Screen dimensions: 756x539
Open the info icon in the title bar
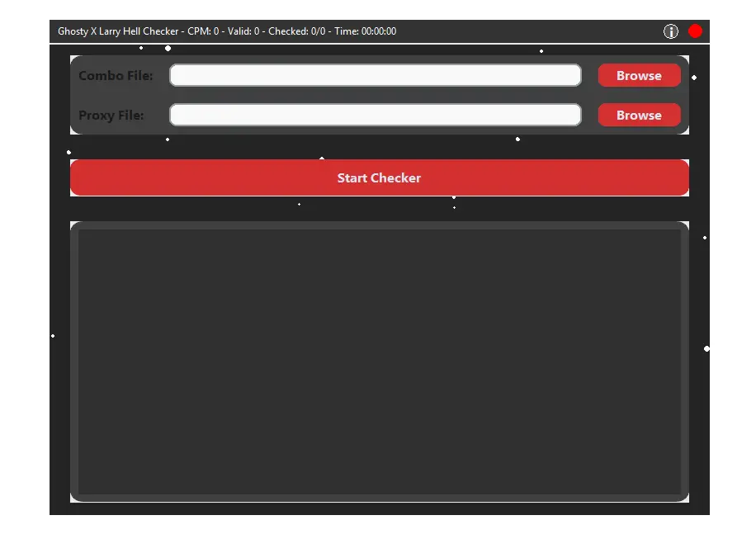pyautogui.click(x=670, y=31)
